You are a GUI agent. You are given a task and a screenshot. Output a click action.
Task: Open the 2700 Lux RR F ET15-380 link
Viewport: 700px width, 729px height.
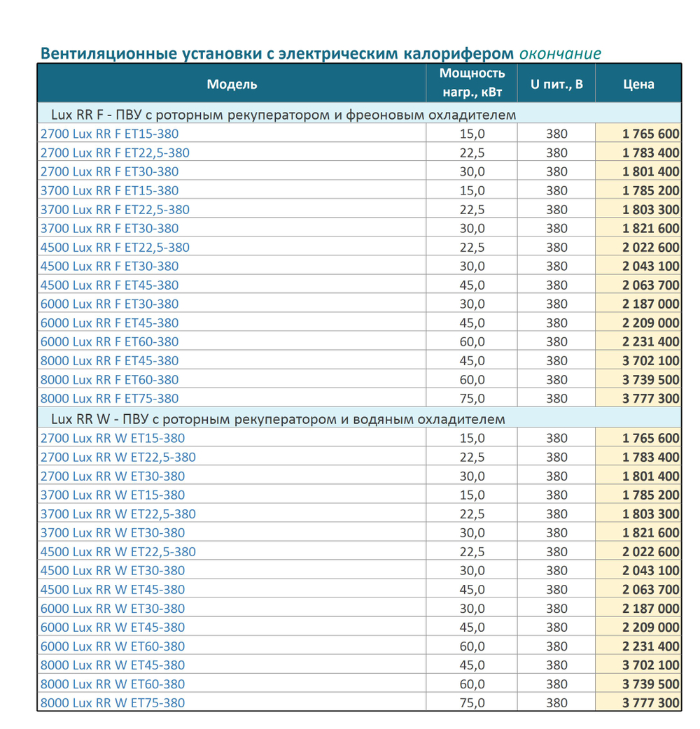pos(109,134)
